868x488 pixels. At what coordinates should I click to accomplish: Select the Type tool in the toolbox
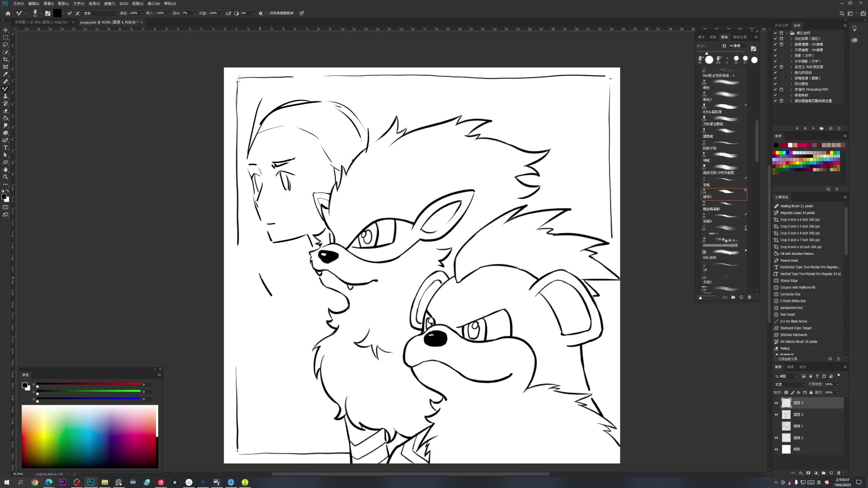click(6, 148)
